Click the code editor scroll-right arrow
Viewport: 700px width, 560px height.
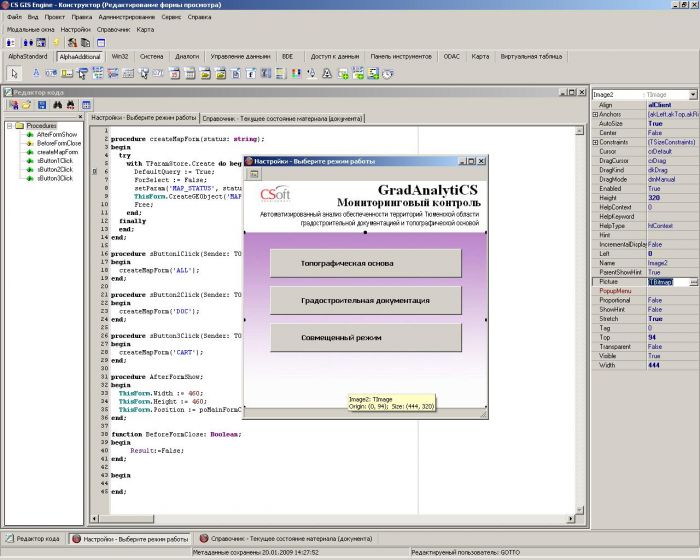tap(571, 518)
